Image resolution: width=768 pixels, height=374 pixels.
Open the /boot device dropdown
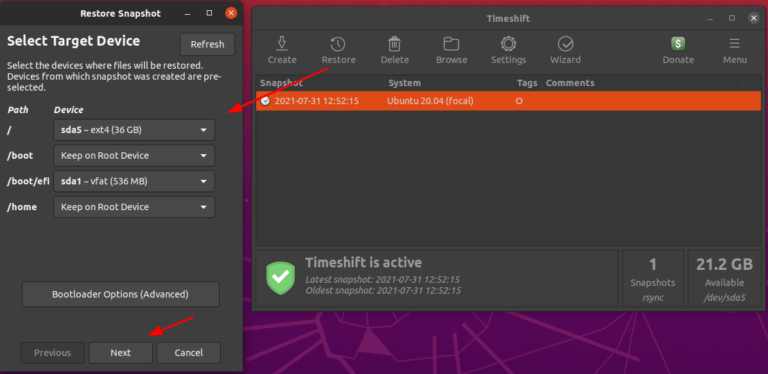coord(134,156)
